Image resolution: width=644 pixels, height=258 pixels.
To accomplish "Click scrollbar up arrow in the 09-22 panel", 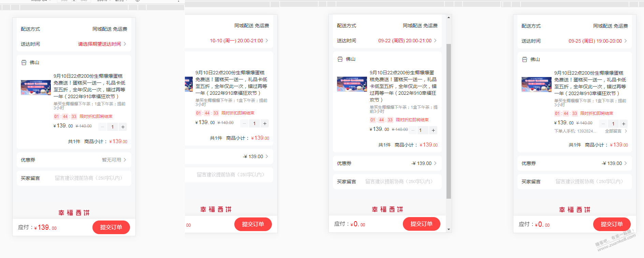I will [449, 17].
